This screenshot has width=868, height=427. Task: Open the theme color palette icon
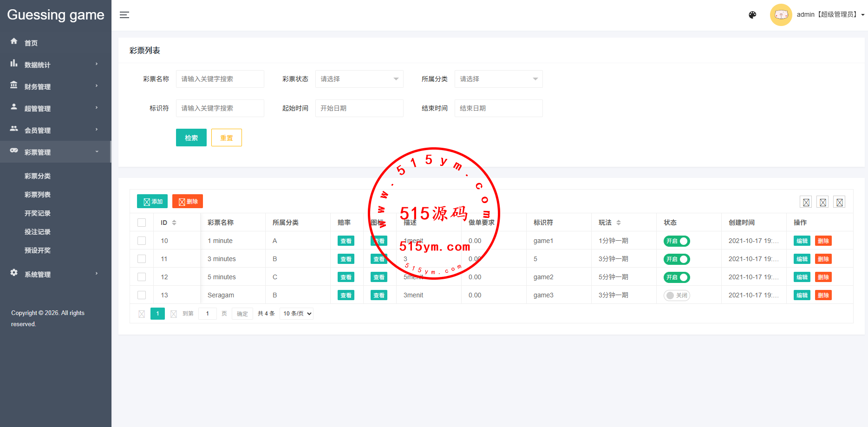tap(752, 15)
